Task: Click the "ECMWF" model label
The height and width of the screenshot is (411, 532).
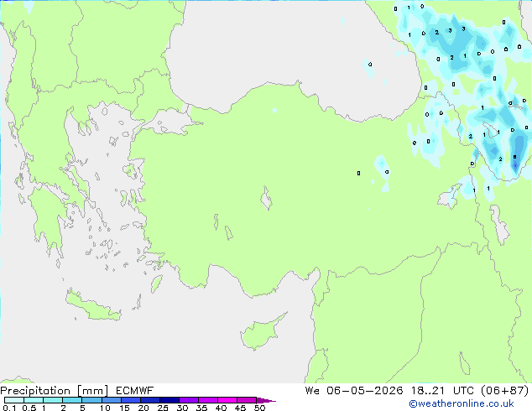Action: click(135, 391)
